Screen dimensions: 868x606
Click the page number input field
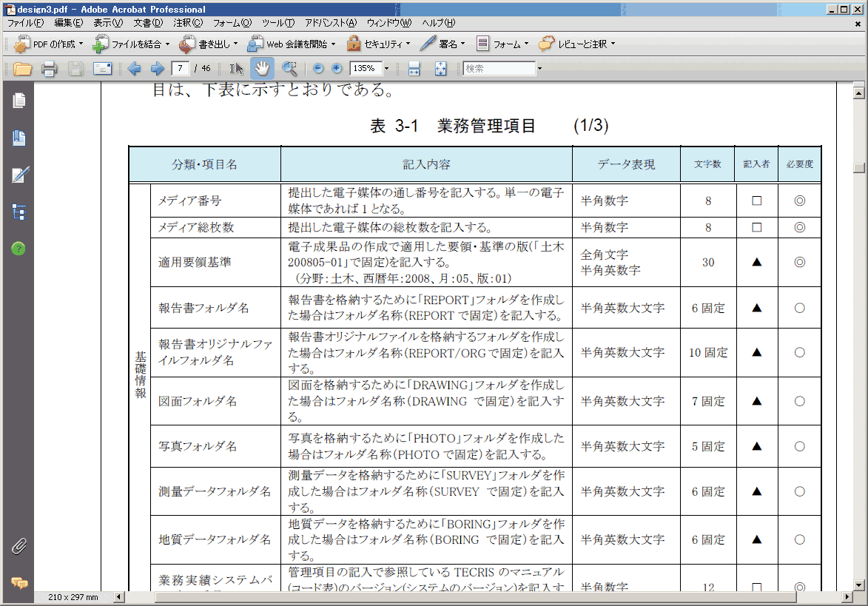point(181,69)
